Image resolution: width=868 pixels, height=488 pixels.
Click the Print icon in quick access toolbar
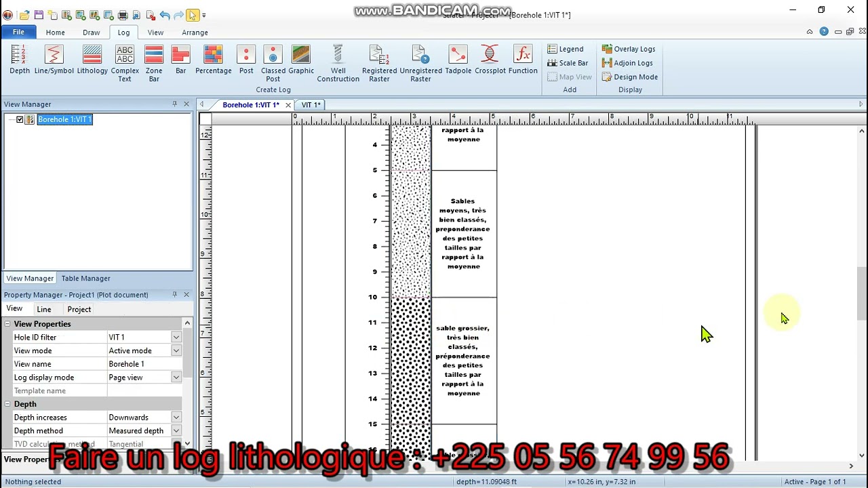[x=123, y=15]
